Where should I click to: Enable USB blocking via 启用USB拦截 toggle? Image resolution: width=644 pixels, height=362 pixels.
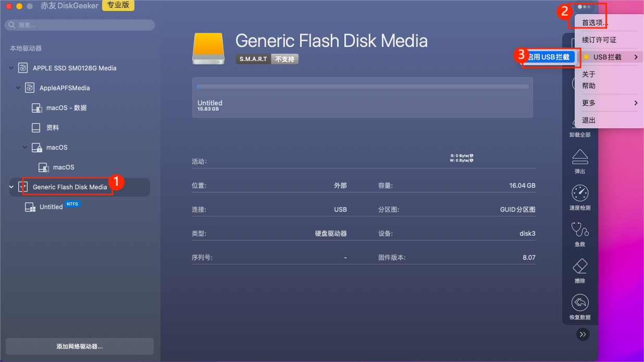tap(551, 57)
